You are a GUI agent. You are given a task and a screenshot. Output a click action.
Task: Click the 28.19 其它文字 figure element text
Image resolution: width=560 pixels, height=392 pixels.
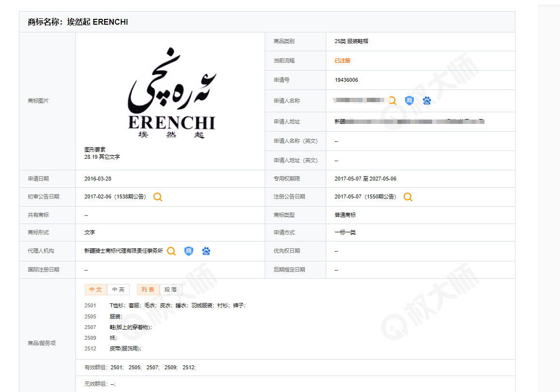point(102,157)
